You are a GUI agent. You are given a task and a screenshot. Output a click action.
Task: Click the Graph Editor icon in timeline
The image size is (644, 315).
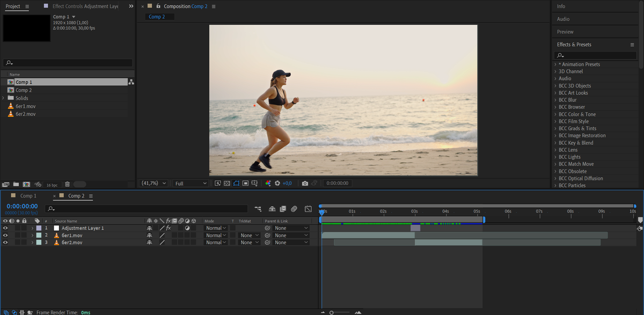[308, 209]
